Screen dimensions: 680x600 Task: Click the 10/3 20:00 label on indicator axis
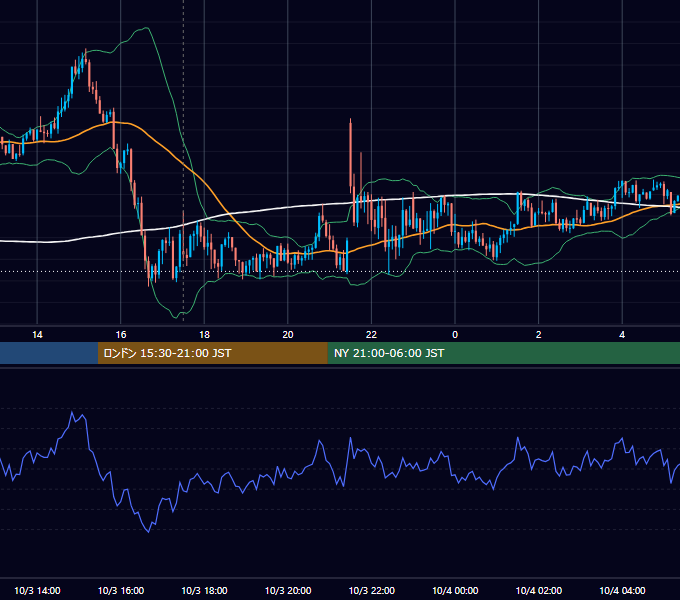click(x=288, y=590)
